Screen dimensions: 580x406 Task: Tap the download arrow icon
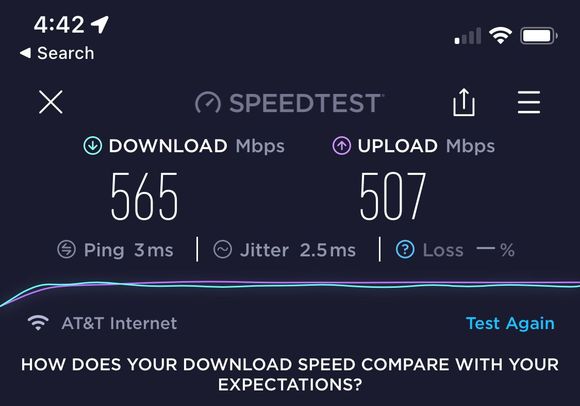pos(92,146)
